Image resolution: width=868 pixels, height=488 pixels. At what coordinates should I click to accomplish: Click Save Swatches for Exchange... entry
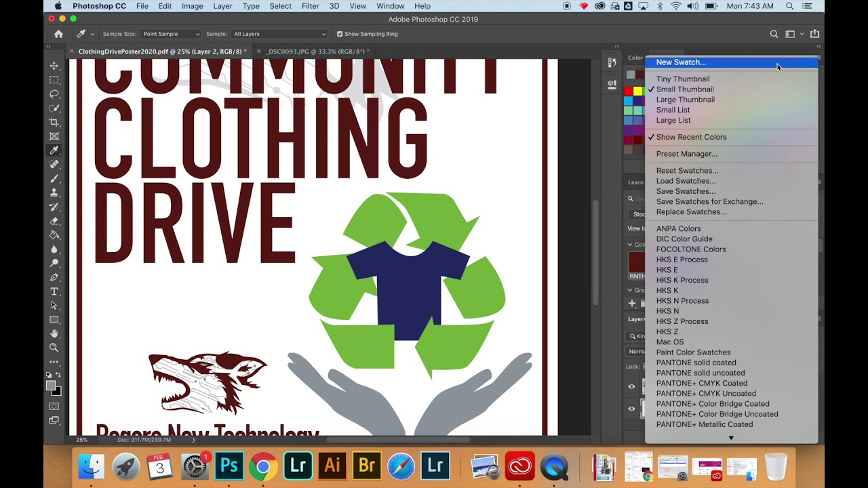click(x=709, y=201)
